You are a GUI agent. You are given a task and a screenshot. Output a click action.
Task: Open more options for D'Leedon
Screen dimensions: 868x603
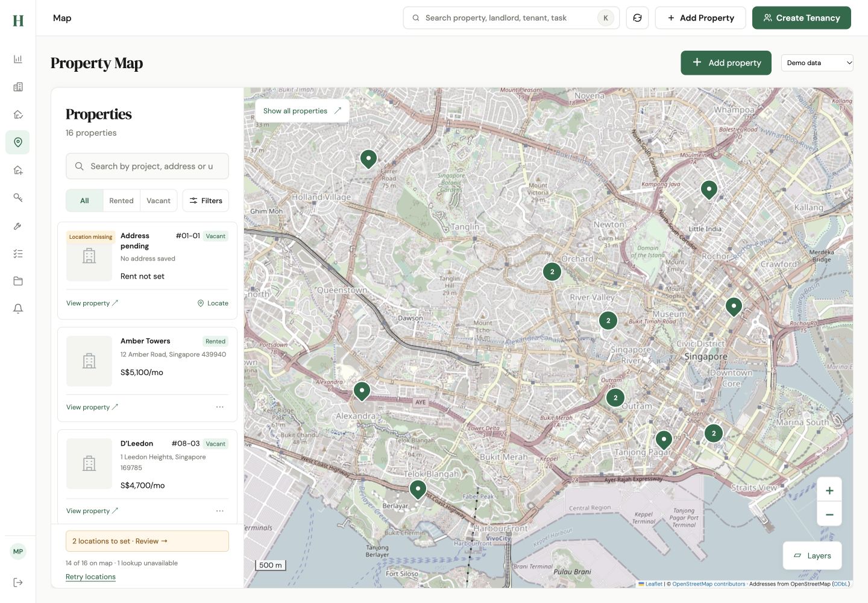point(220,511)
